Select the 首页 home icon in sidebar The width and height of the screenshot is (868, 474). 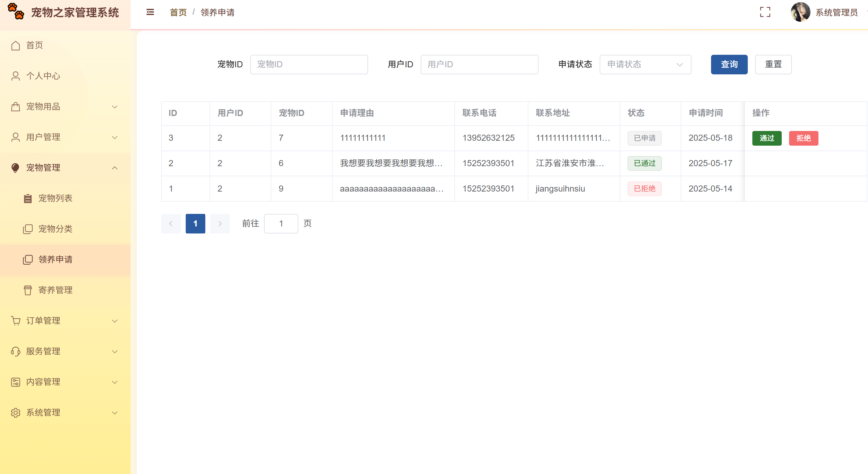[15, 45]
